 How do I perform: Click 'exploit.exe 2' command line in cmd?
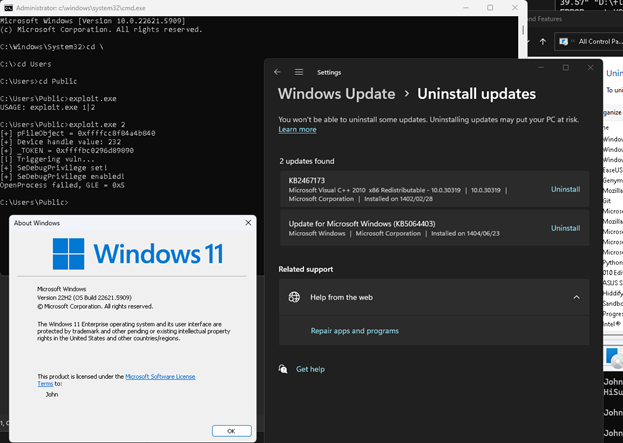point(63,124)
